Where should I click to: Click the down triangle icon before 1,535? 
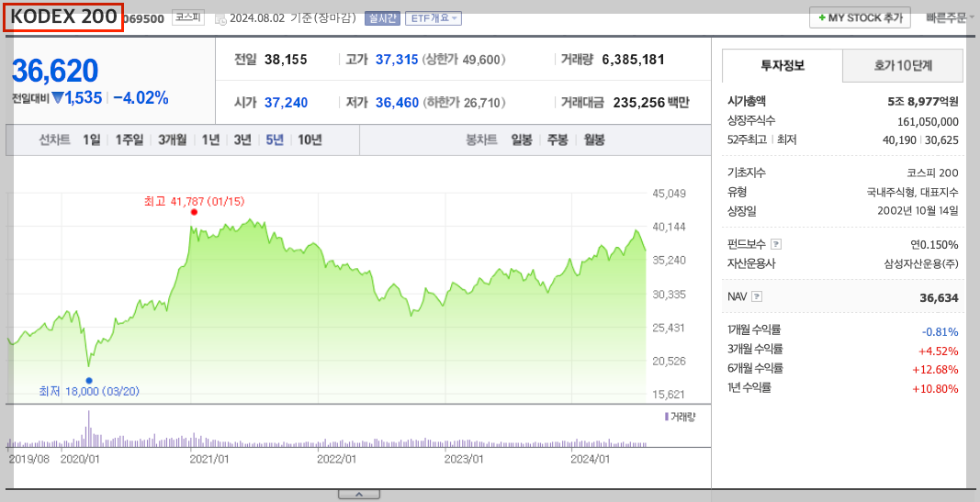(x=58, y=97)
